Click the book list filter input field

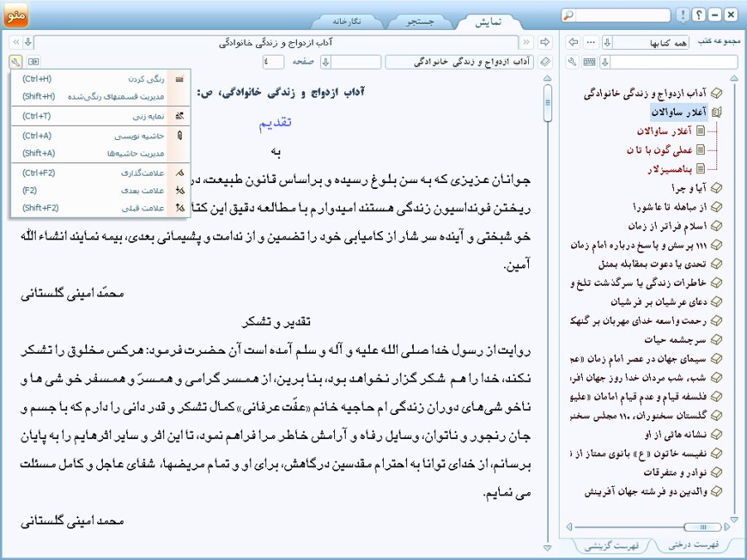[x=674, y=61]
